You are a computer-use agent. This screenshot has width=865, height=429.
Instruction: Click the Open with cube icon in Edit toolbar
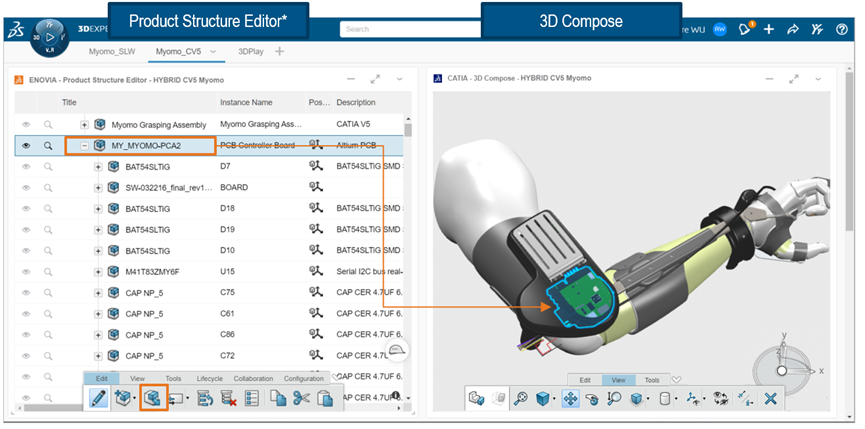coord(153,398)
